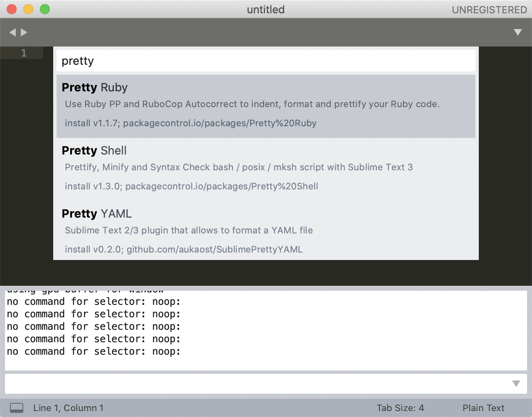
Task: Go to next tab with right arrow
Action: coord(24,32)
